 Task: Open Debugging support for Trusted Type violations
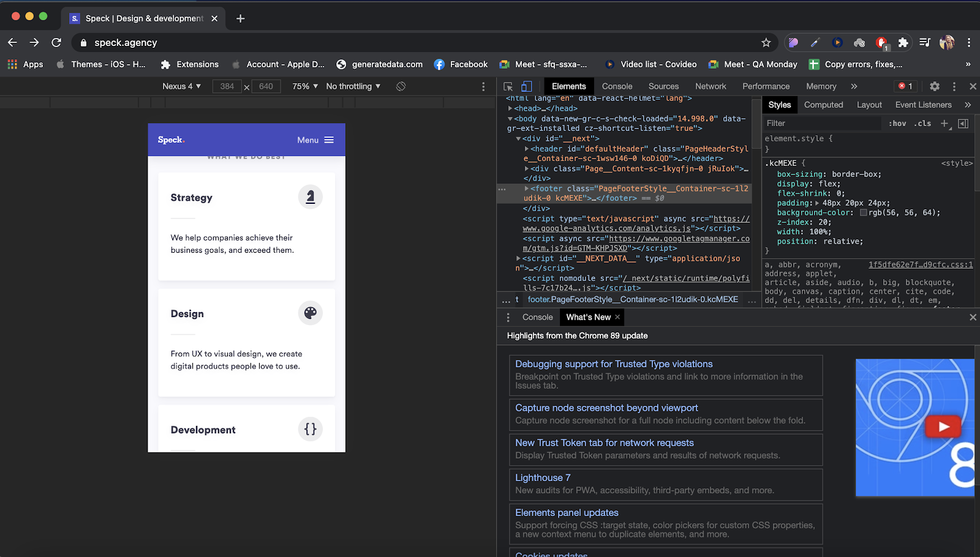point(614,364)
